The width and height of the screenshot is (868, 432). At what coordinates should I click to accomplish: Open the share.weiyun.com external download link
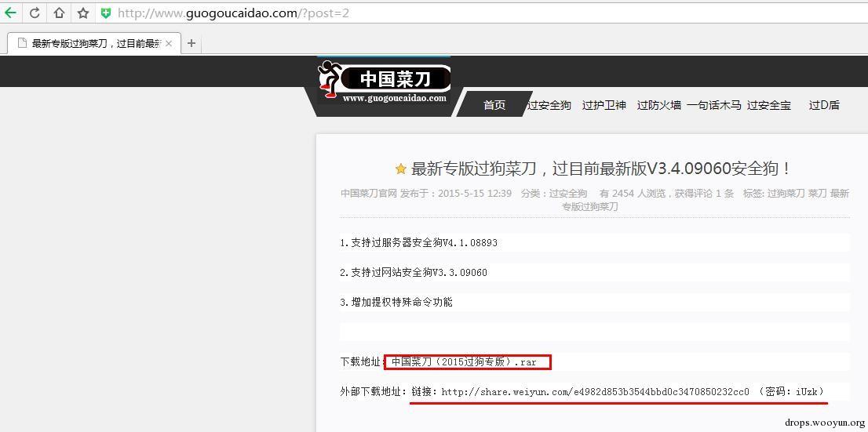[x=596, y=391]
